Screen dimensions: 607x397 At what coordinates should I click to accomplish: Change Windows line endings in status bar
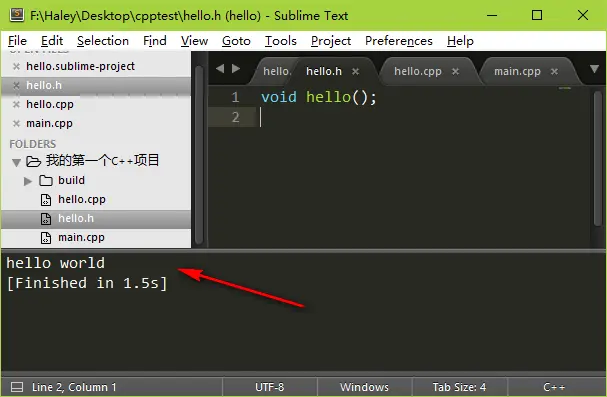(364, 387)
